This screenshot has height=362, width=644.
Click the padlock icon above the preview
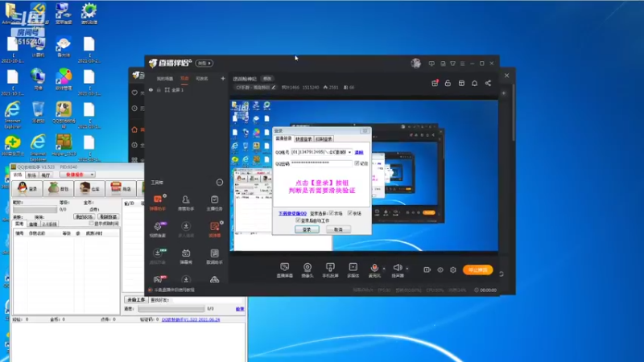(448, 83)
